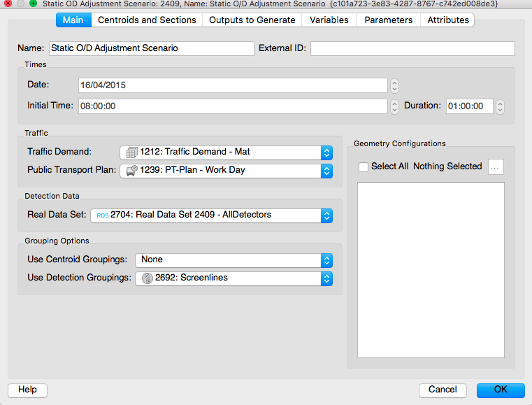Click the Initial Time field 08:00:00
The height and width of the screenshot is (405, 532).
click(x=233, y=106)
